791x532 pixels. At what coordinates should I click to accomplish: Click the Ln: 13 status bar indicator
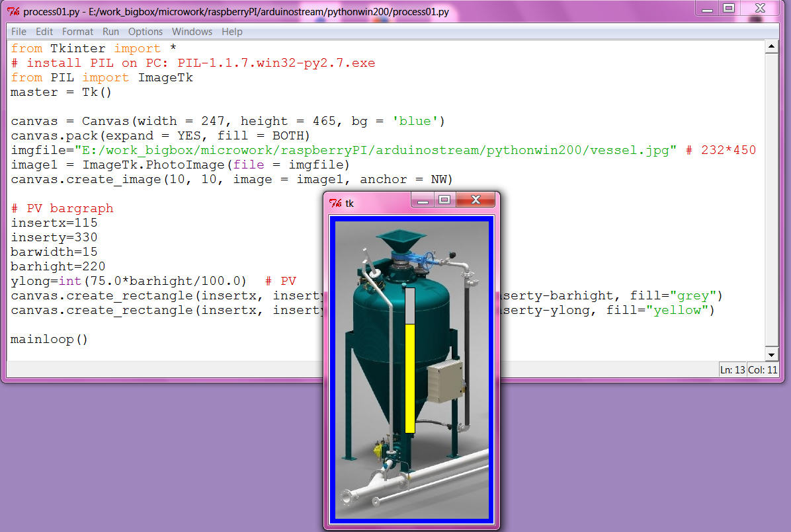731,370
